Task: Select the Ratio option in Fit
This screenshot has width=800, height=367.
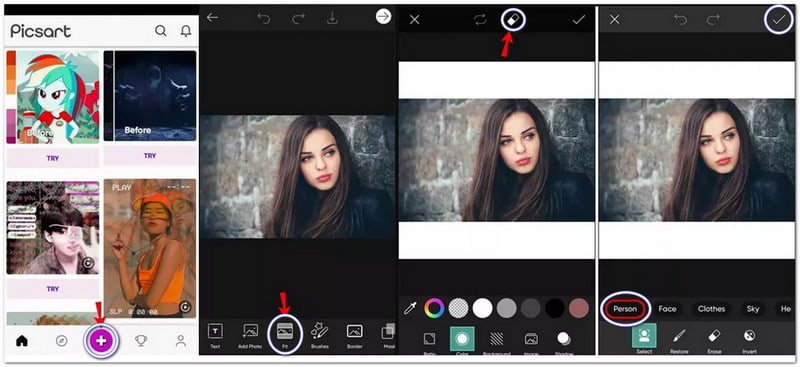Action: tap(429, 342)
